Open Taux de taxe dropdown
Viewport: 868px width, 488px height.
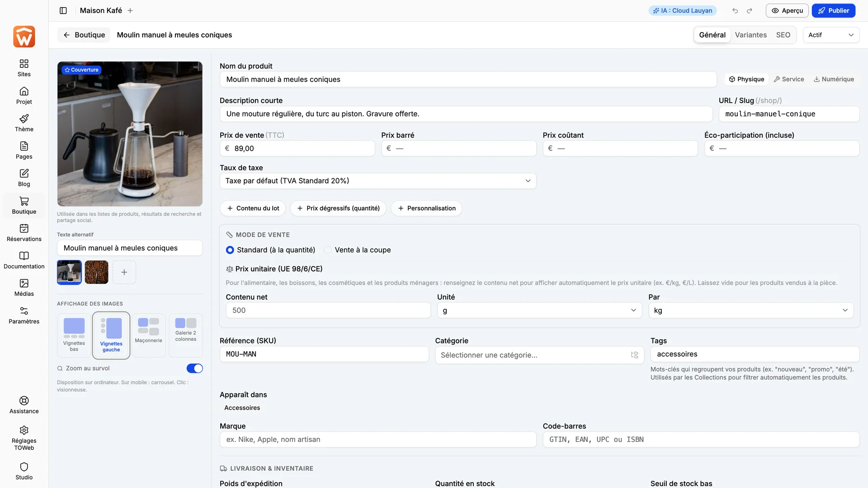tap(378, 181)
